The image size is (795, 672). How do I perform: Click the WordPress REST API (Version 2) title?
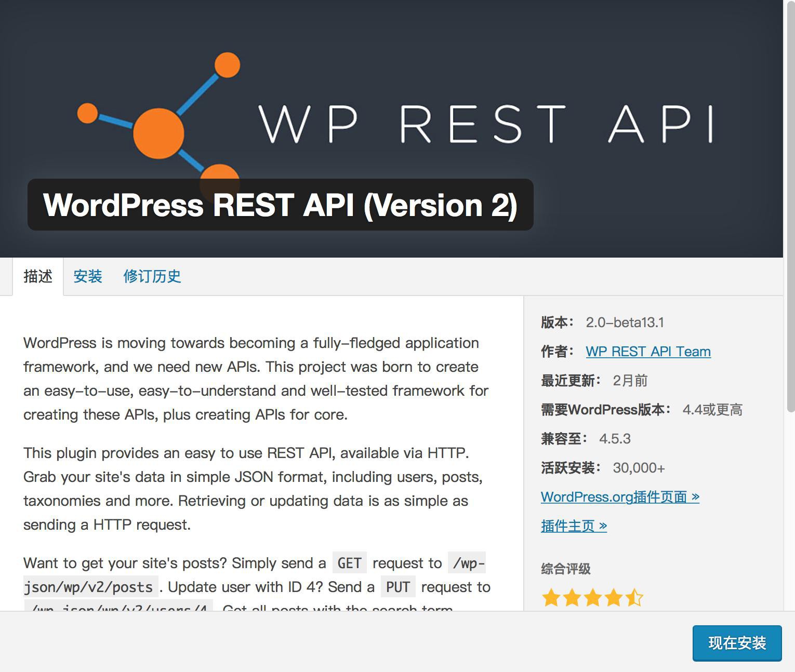(x=280, y=205)
